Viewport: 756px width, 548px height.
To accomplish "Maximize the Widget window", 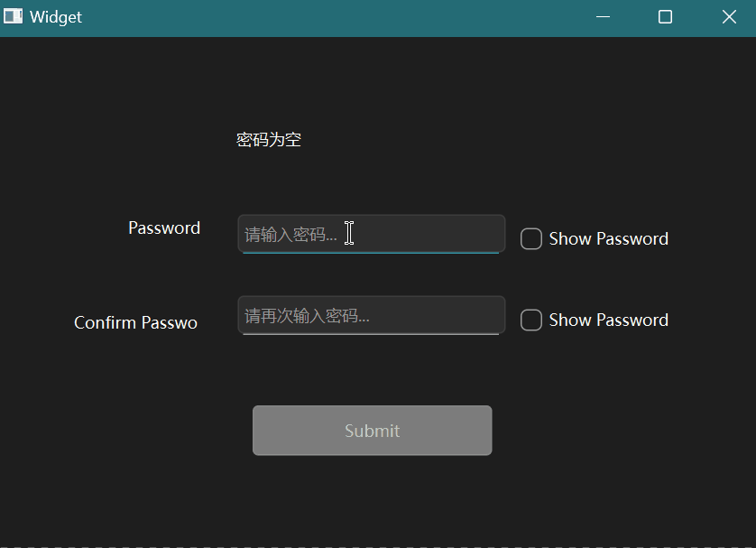I will (x=665, y=17).
